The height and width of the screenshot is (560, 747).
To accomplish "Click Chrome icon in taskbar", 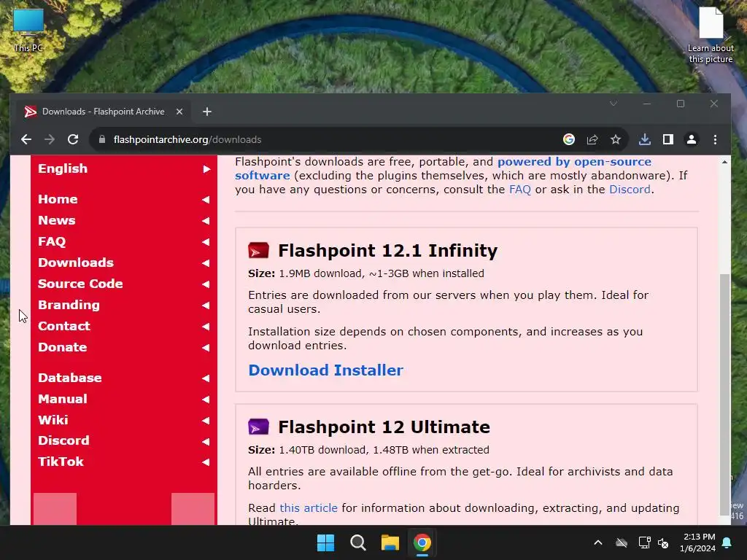I will point(422,542).
